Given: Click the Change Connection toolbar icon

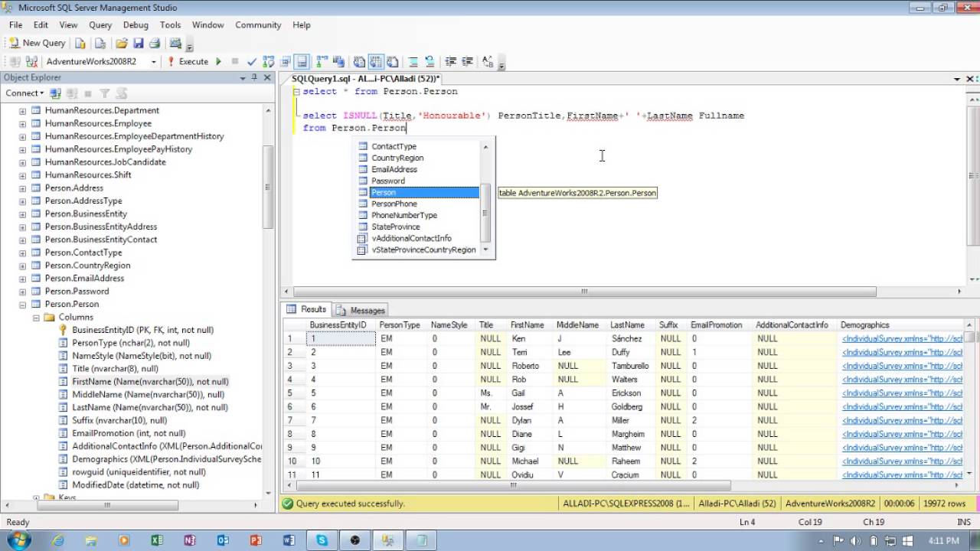Looking at the screenshot, I should pyautogui.click(x=33, y=62).
